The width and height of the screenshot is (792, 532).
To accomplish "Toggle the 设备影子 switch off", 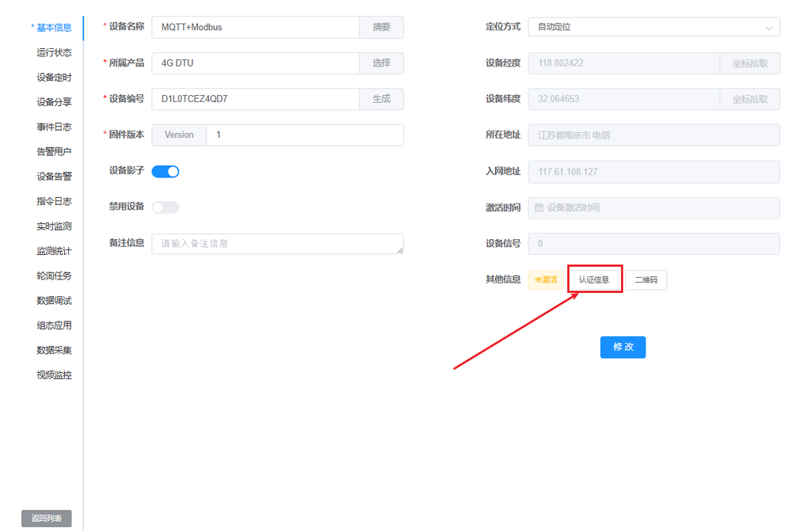I will tap(166, 171).
